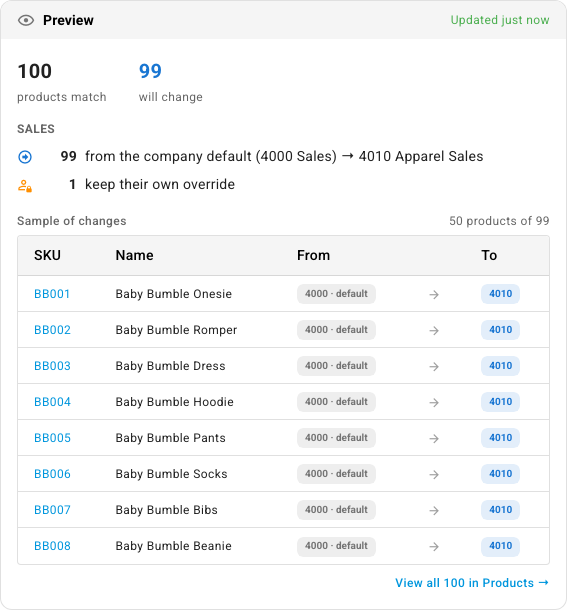
Task: Click the From column header
Action: click(313, 255)
